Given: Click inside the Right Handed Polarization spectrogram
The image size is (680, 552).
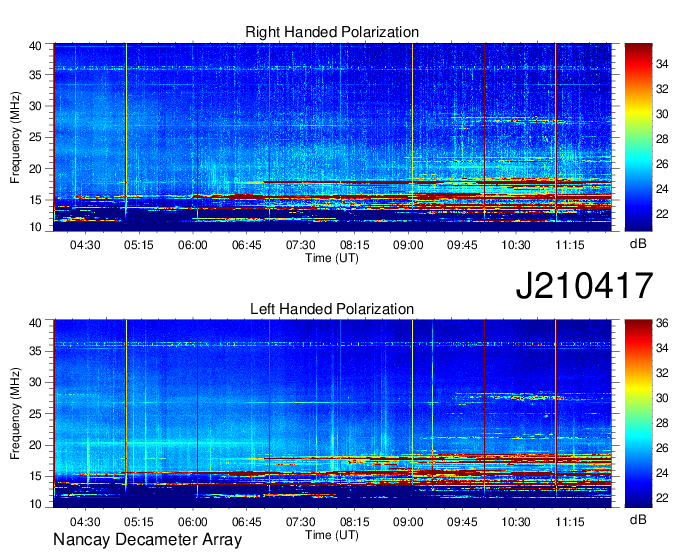Looking at the screenshot, I should pyautogui.click(x=333, y=137).
